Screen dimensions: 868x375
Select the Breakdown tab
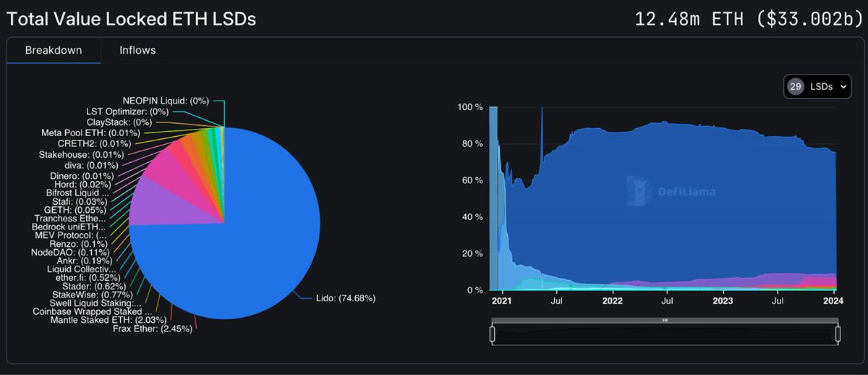[54, 51]
